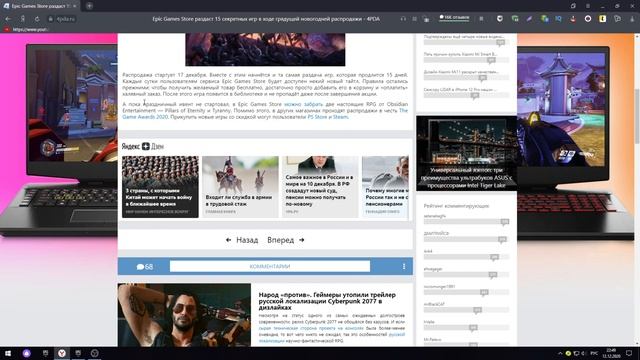This screenshot has height=360, width=640.
Task: Click 'Назад' previous article link
Action: 242,240
